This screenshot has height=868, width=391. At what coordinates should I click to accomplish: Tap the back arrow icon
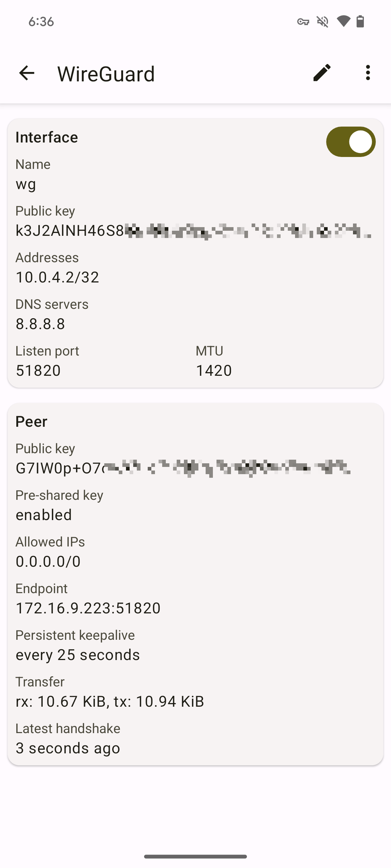click(26, 73)
